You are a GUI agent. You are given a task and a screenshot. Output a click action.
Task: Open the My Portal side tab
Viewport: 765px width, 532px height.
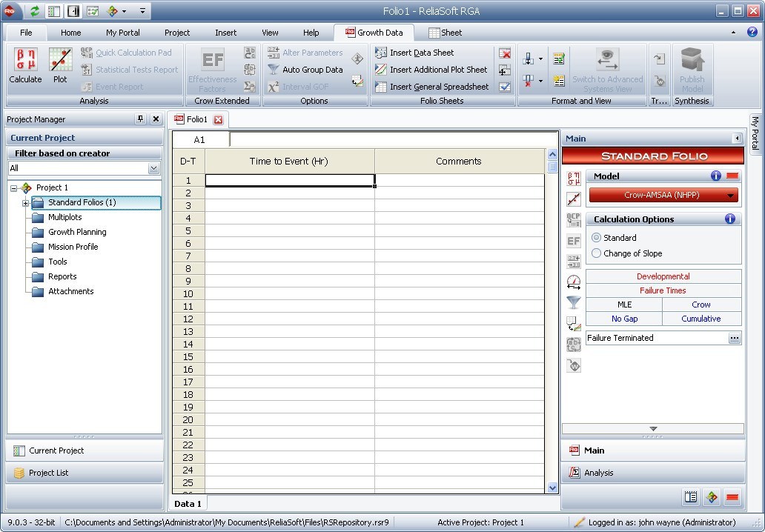pyautogui.click(x=755, y=133)
